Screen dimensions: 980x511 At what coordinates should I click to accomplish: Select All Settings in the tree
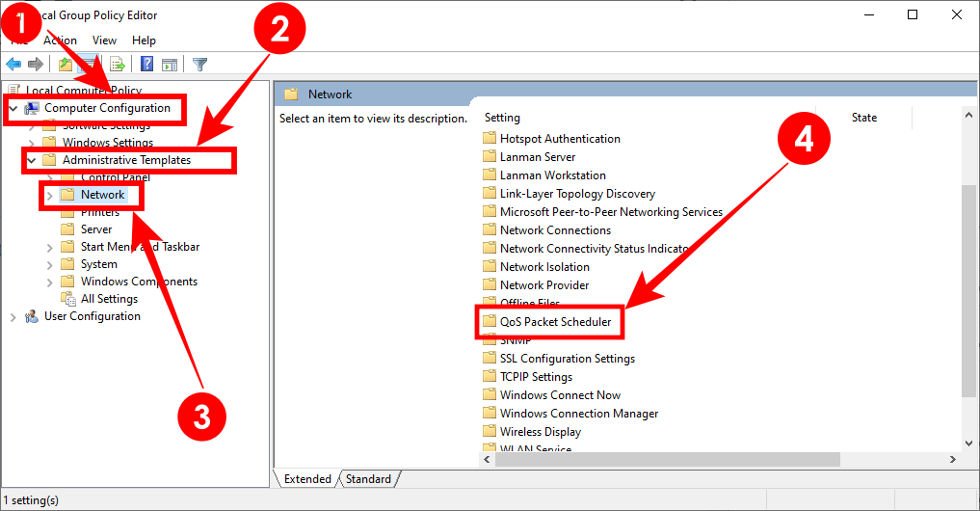tap(110, 299)
